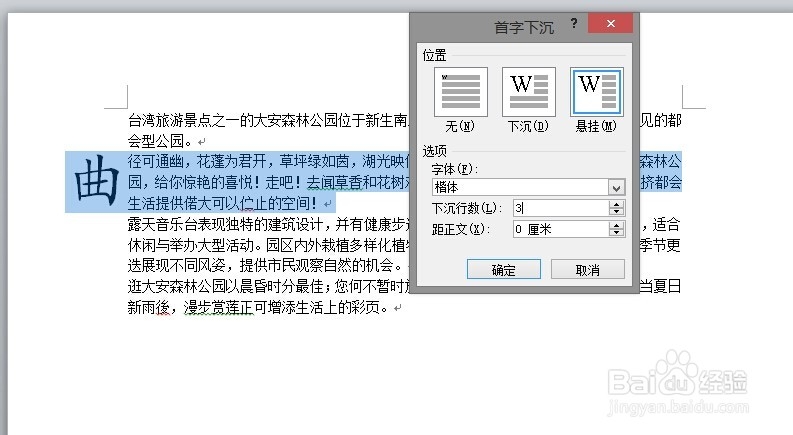Open the 字体 font dropdown showing 楷体
Screen dimensions: 793x435
tap(616, 188)
